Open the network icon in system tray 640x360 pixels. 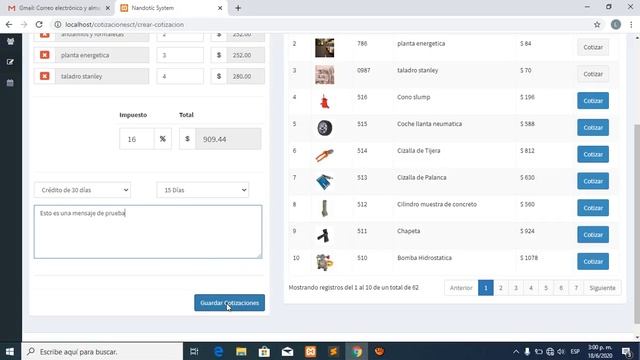550,351
